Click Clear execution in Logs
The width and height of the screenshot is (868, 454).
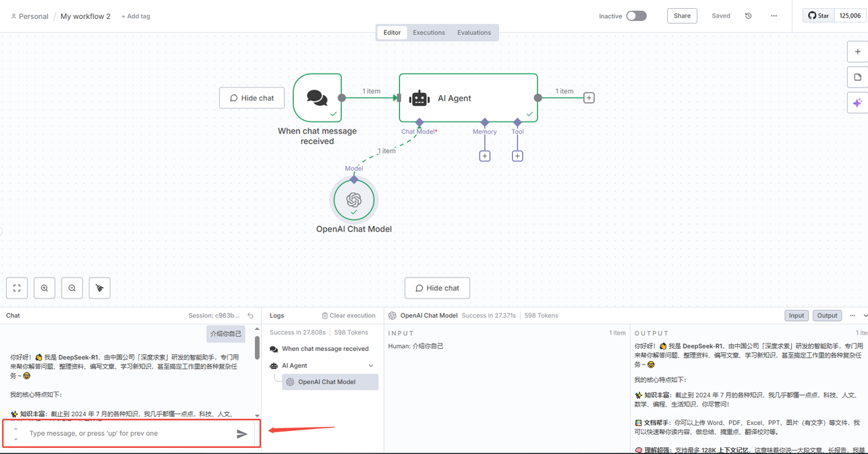[x=349, y=316]
